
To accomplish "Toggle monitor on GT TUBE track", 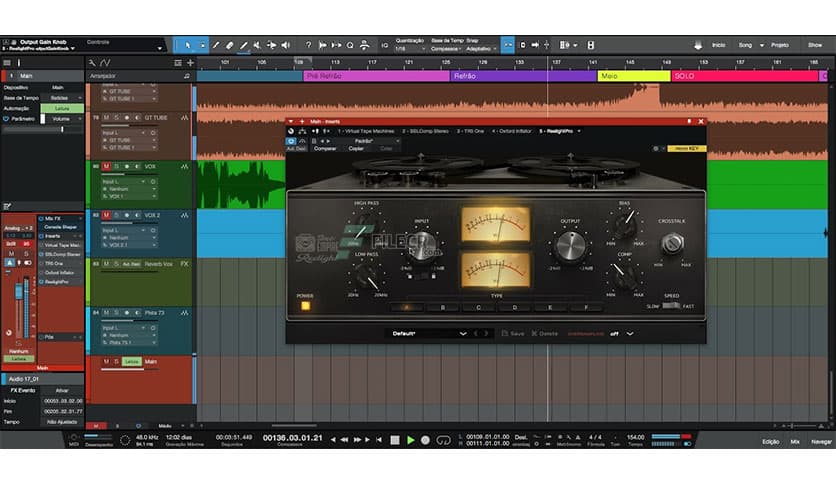I will coord(137,118).
